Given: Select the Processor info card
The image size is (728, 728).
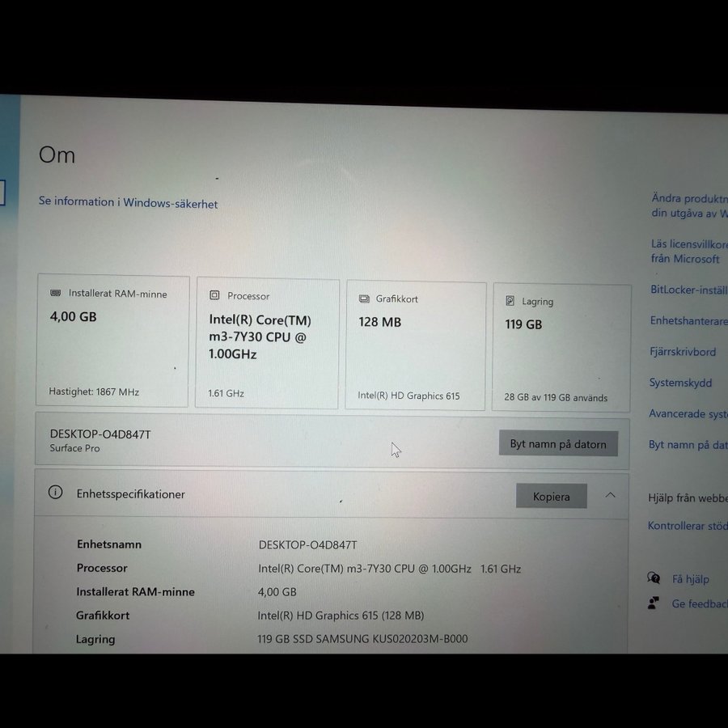Looking at the screenshot, I should click(268, 343).
